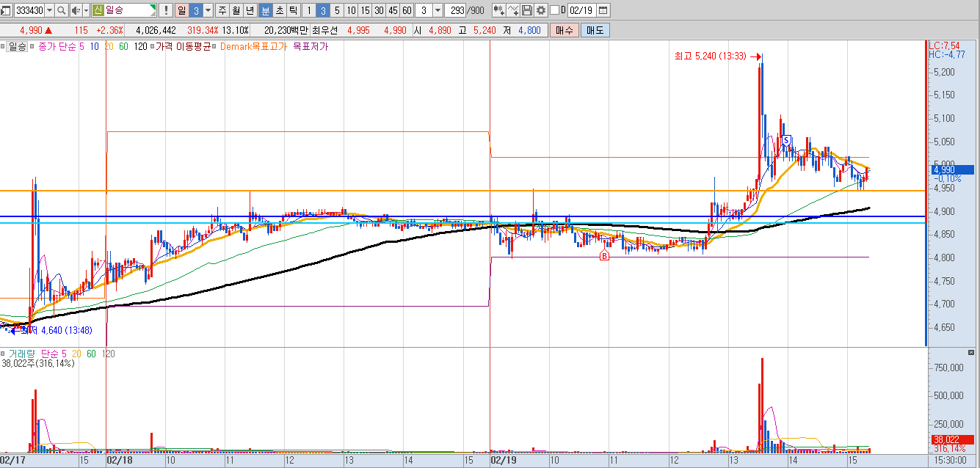Click the green 신 badge icon
980x468 pixels.
click(x=98, y=10)
